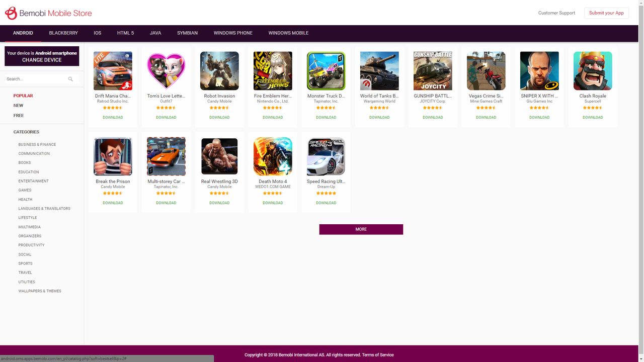This screenshot has width=644, height=362.
Task: Open the Fire Emblem Heroes title
Action: 273,96
